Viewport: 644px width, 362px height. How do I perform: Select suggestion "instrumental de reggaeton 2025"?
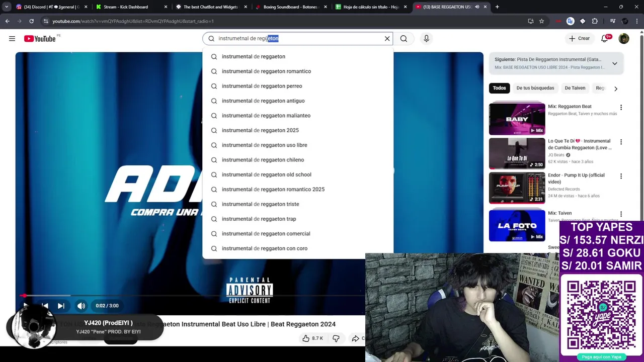pos(298,130)
